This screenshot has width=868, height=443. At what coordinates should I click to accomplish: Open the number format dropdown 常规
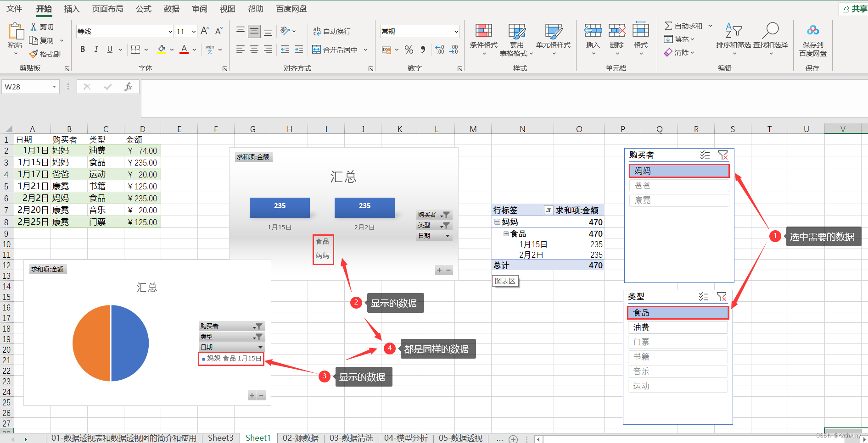pyautogui.click(x=456, y=32)
